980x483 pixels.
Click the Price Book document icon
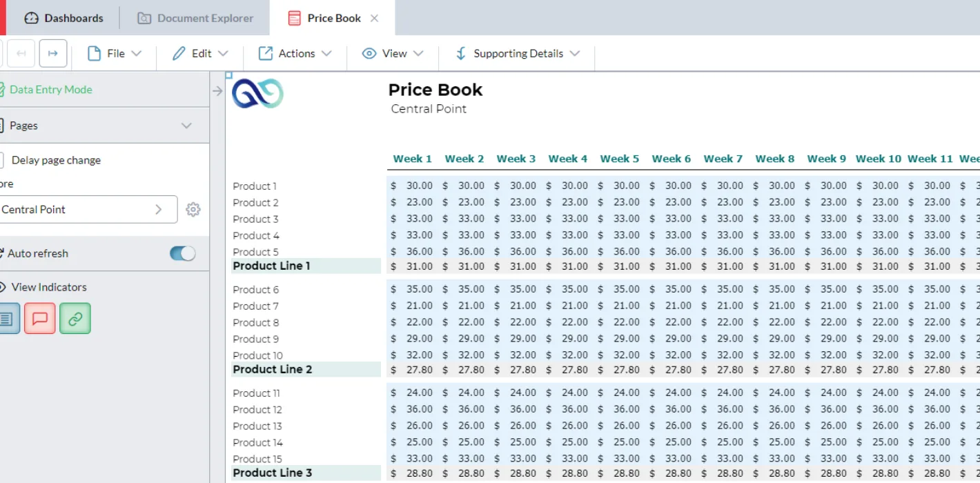pos(295,19)
